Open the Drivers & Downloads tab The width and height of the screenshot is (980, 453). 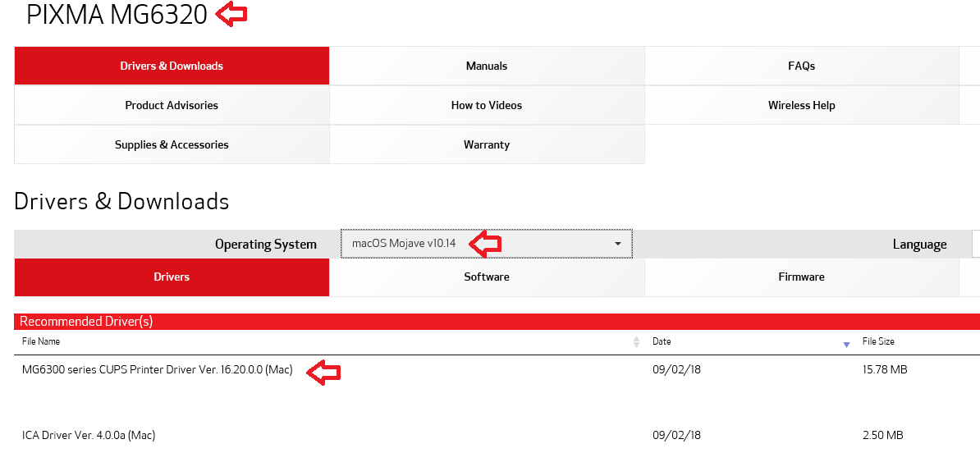pyautogui.click(x=172, y=66)
